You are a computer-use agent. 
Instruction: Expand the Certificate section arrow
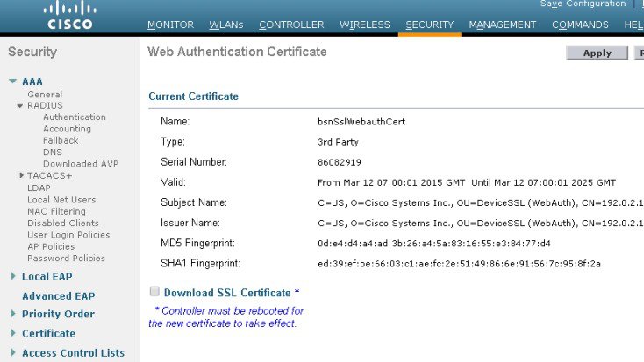[x=13, y=333]
